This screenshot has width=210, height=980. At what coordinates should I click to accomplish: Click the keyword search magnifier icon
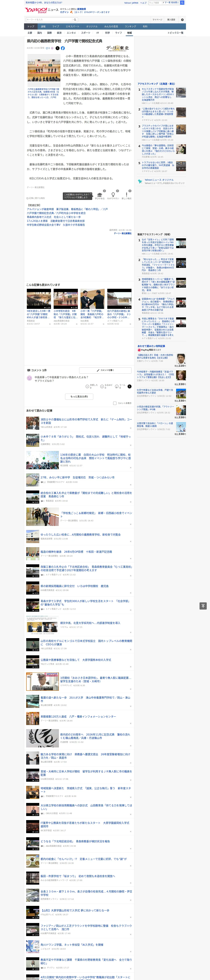point(75,20)
